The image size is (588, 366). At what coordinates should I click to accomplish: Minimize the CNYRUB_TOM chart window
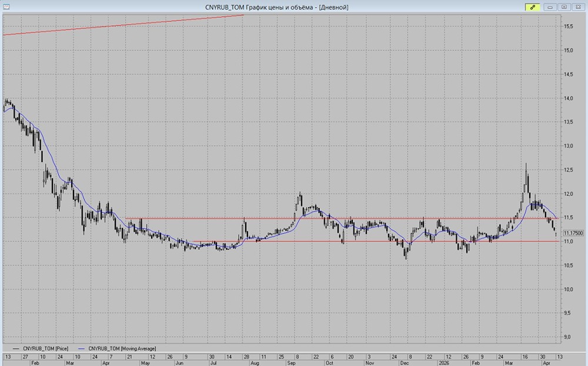point(551,7)
